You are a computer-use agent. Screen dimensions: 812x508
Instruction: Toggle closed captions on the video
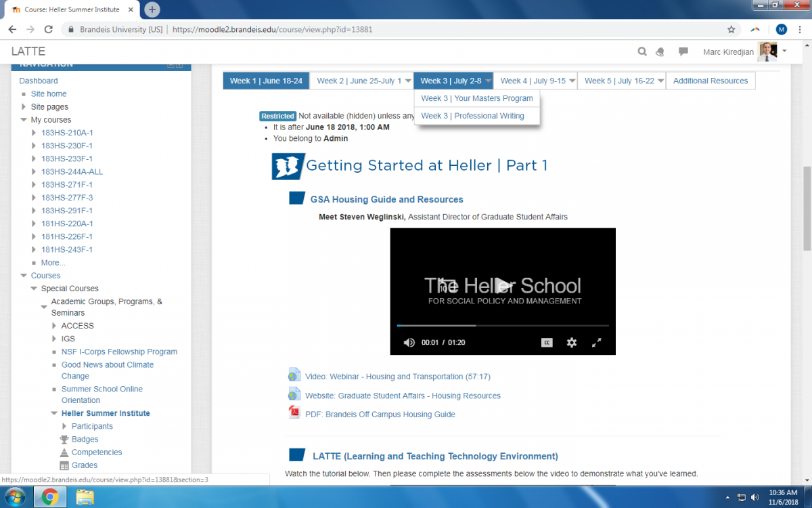[x=547, y=343]
